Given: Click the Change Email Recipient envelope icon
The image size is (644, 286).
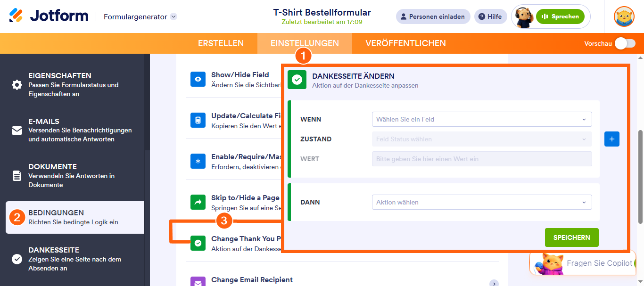Looking at the screenshot, I should [x=198, y=282].
